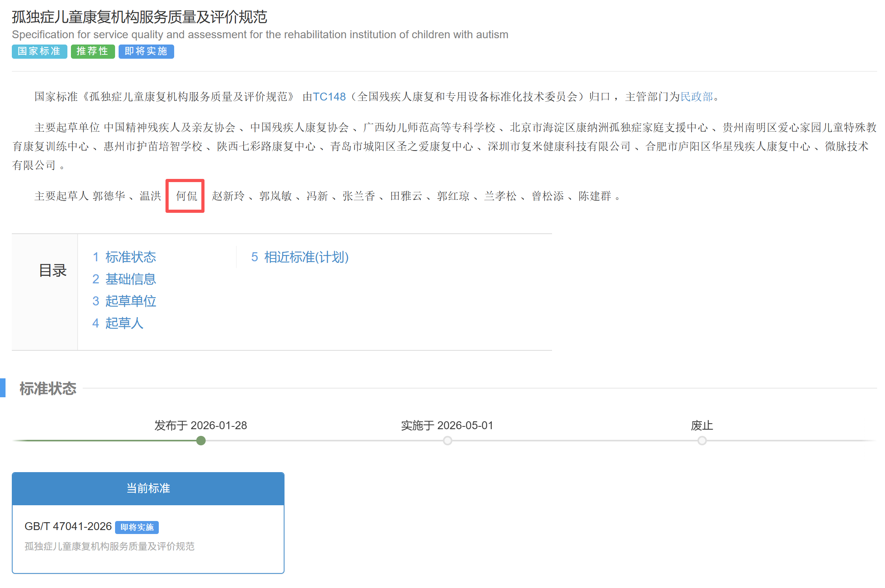Click the highlighted drafter name 何侃
Screen dimensions: 885x588
coord(186,196)
